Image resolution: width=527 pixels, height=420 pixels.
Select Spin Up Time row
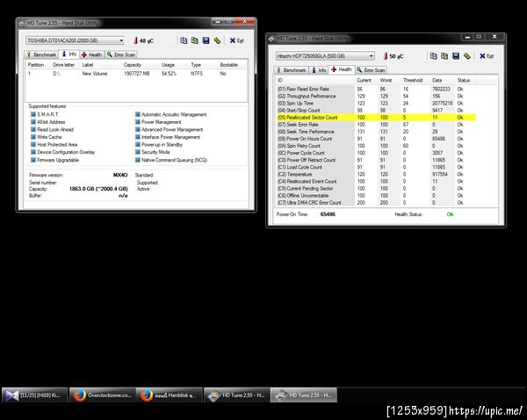click(376, 103)
